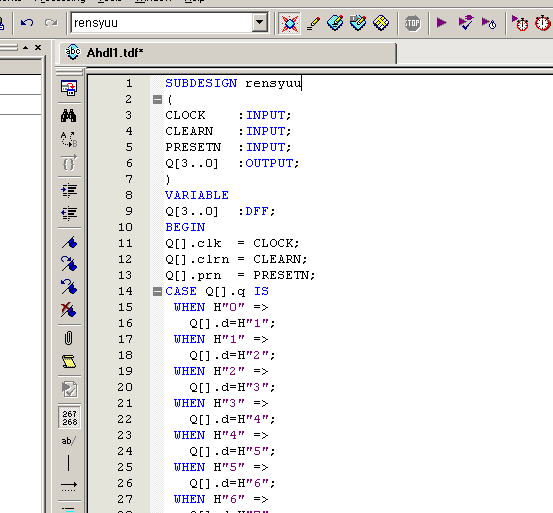This screenshot has height=513, width=553.
Task: Click the attach/detach window icon
Action: pyautogui.click(x=69, y=87)
